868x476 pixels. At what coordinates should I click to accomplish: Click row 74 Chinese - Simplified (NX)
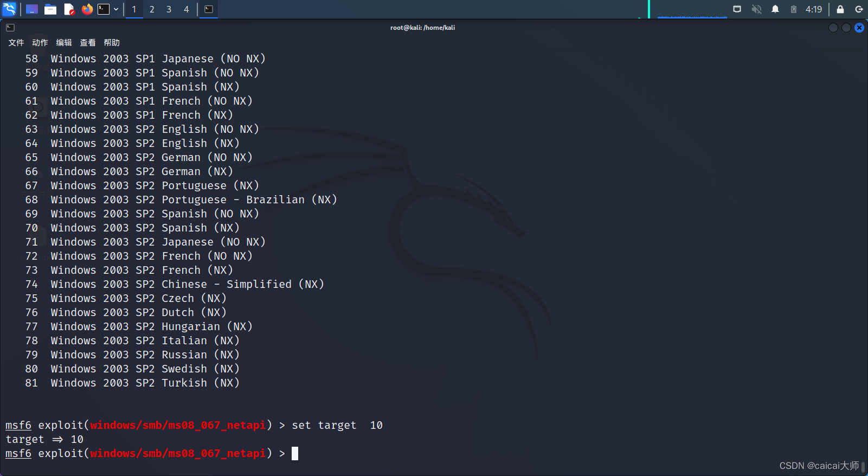(175, 284)
